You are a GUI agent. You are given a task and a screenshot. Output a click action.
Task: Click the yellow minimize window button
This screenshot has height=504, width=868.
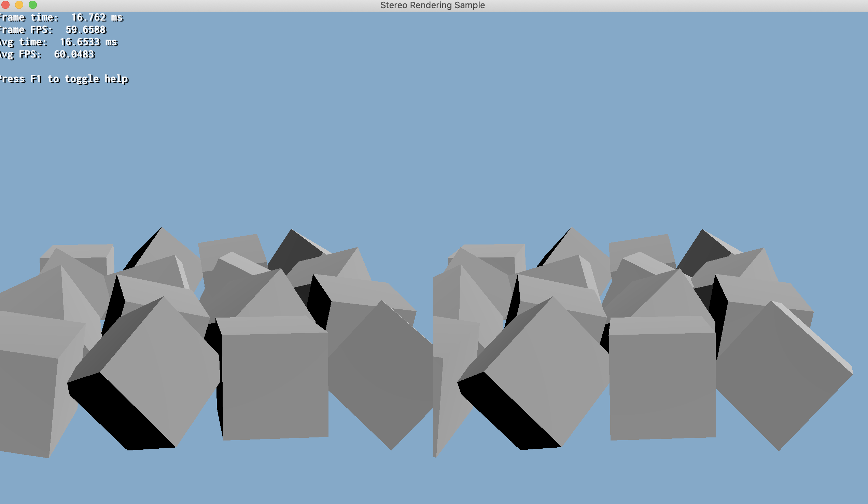pyautogui.click(x=19, y=5)
